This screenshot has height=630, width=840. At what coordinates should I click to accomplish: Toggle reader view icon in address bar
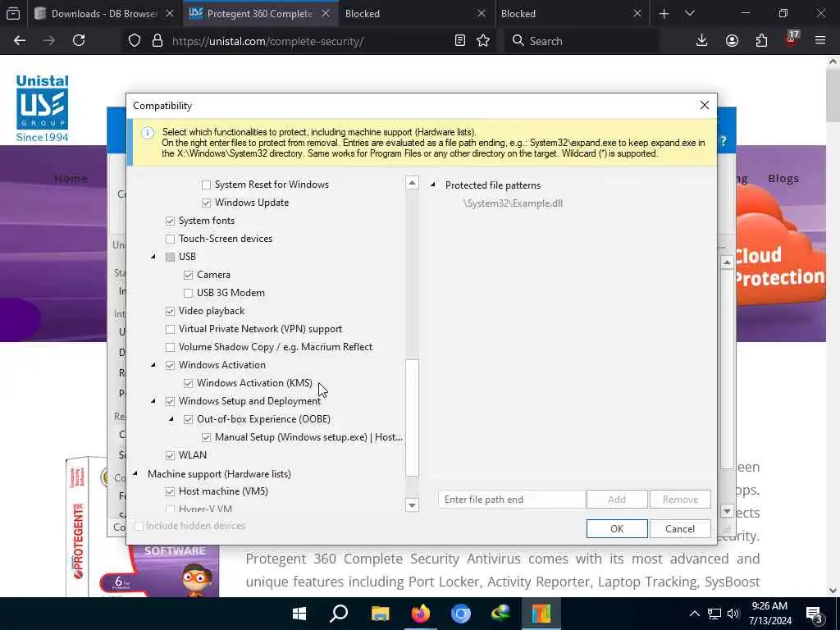[459, 41]
